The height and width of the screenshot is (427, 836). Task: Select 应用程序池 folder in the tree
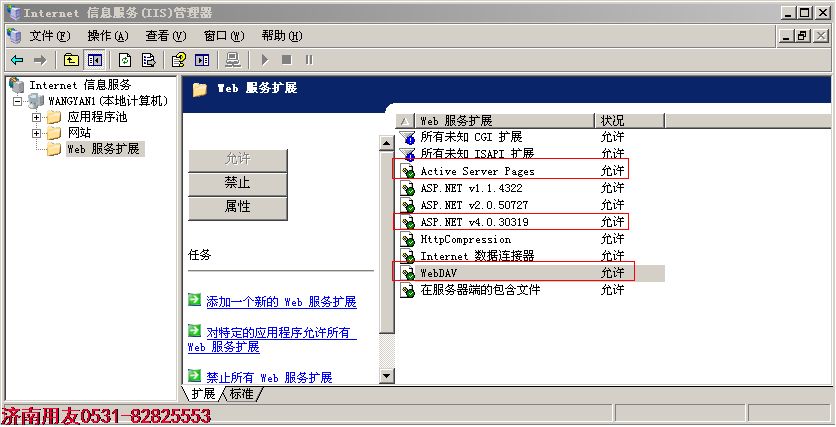coord(97,117)
